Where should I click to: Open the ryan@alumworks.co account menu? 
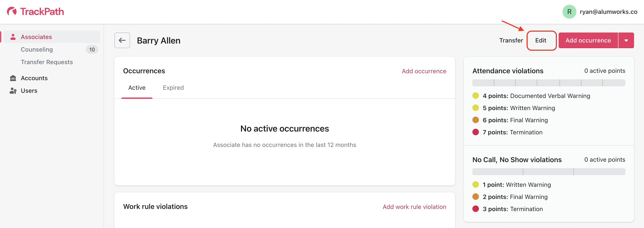coord(608,12)
